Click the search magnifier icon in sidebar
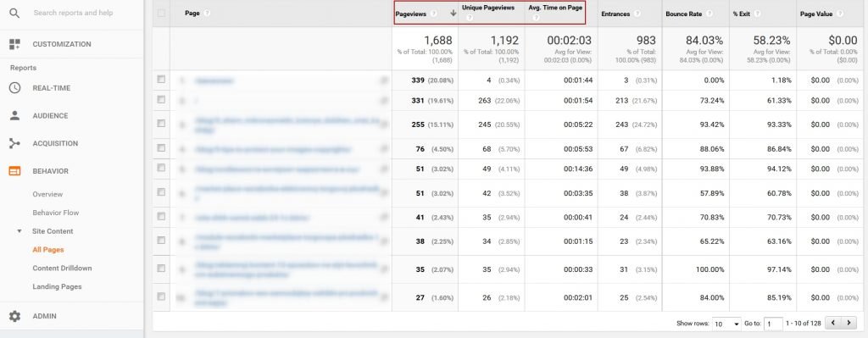The width and height of the screenshot is (868, 338). [15, 13]
